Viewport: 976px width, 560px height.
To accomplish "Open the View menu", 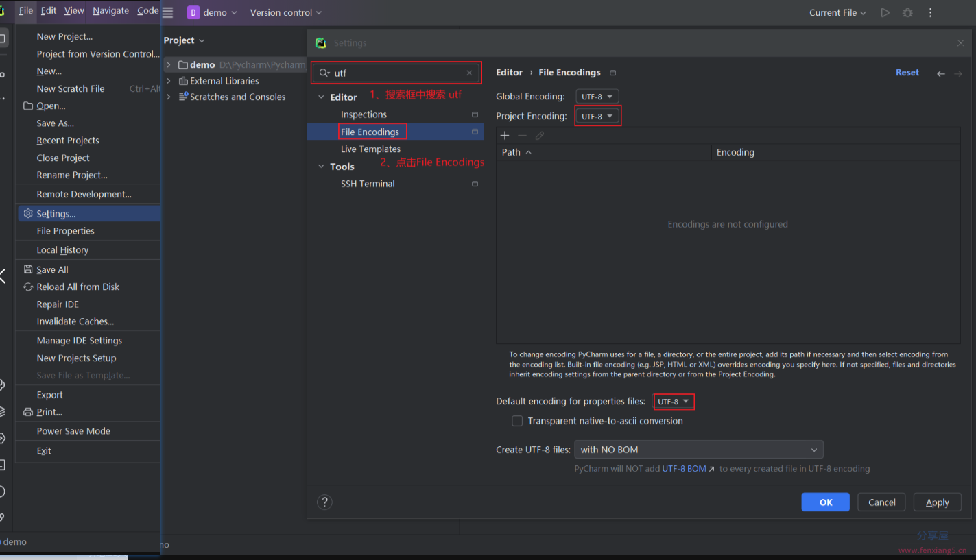I will tap(74, 10).
